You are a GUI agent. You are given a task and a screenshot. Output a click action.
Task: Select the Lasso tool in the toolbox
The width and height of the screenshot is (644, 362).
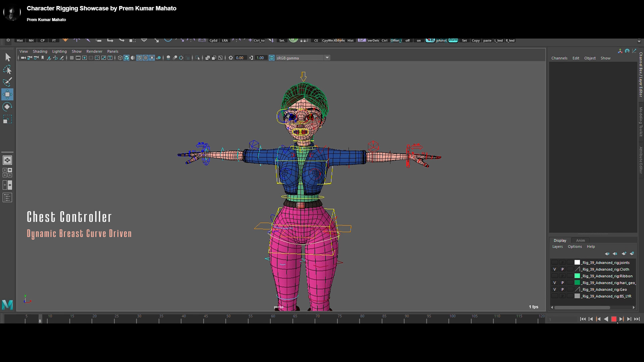coord(7,69)
